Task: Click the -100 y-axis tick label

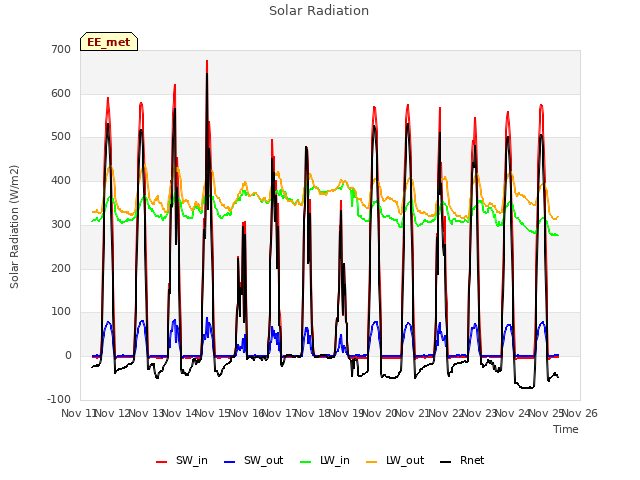Action: click(x=59, y=399)
